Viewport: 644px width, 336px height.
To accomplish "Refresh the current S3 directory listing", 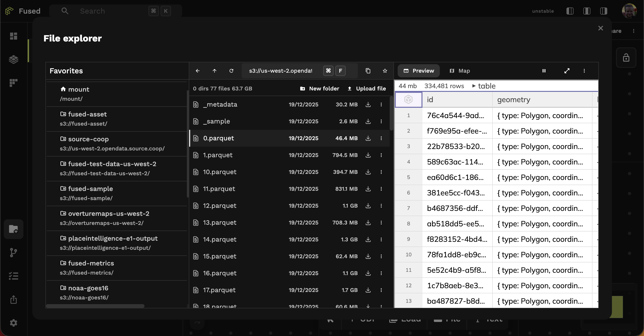I will click(x=231, y=71).
